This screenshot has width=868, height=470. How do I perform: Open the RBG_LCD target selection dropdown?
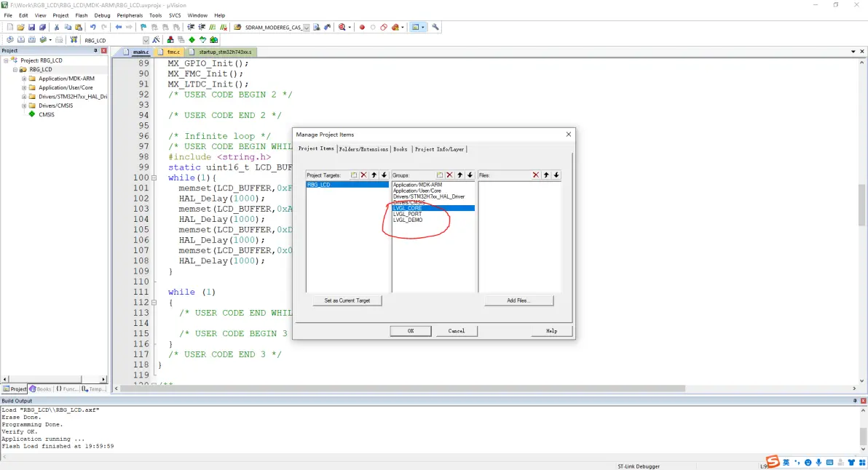(146, 40)
